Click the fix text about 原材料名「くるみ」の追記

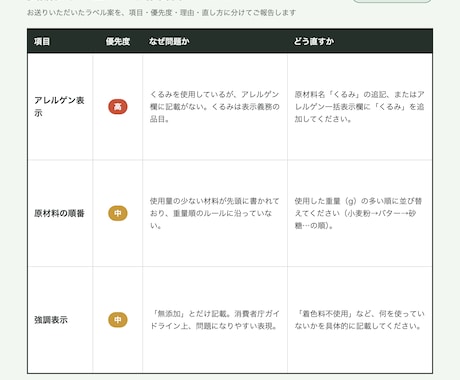[x=359, y=107]
